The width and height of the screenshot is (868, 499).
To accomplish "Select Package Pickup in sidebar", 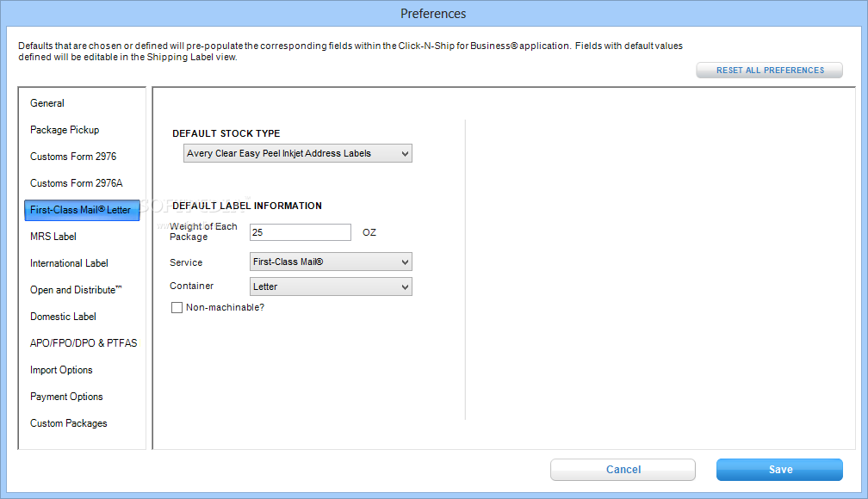I will click(65, 130).
